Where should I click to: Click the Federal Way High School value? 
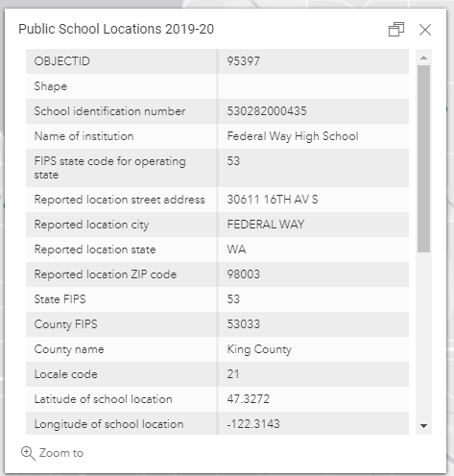tap(293, 136)
